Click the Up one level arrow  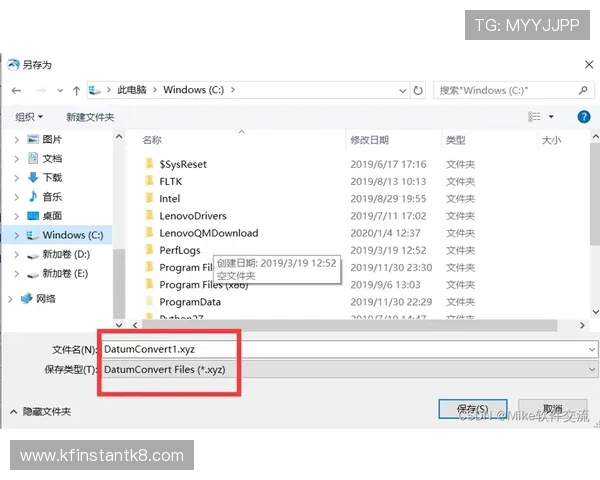[77, 90]
